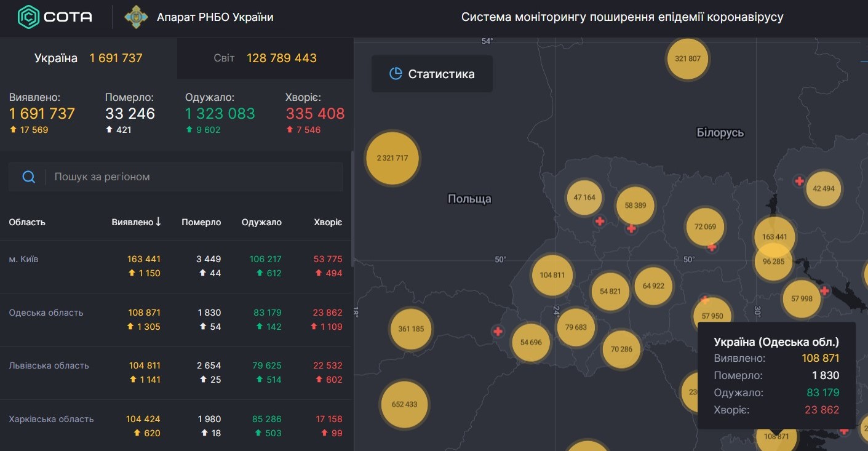Select the 79 683 map bubble
Viewport: 868px width, 451px height.
(x=576, y=327)
